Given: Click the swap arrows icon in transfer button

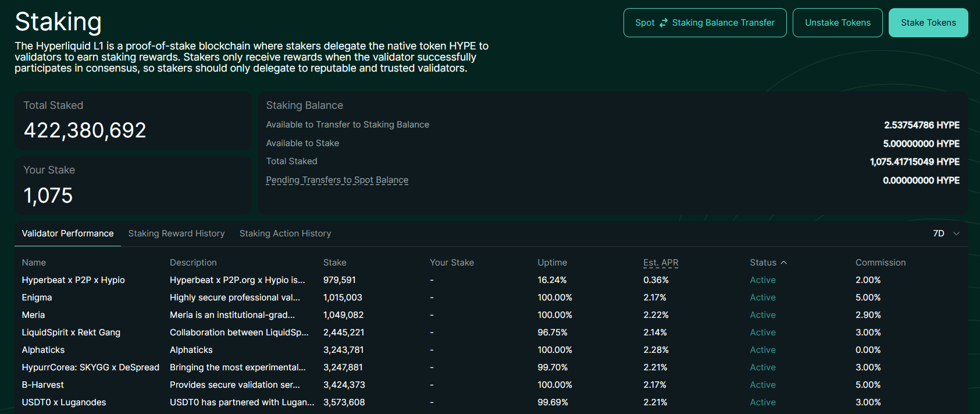Looking at the screenshot, I should (664, 23).
